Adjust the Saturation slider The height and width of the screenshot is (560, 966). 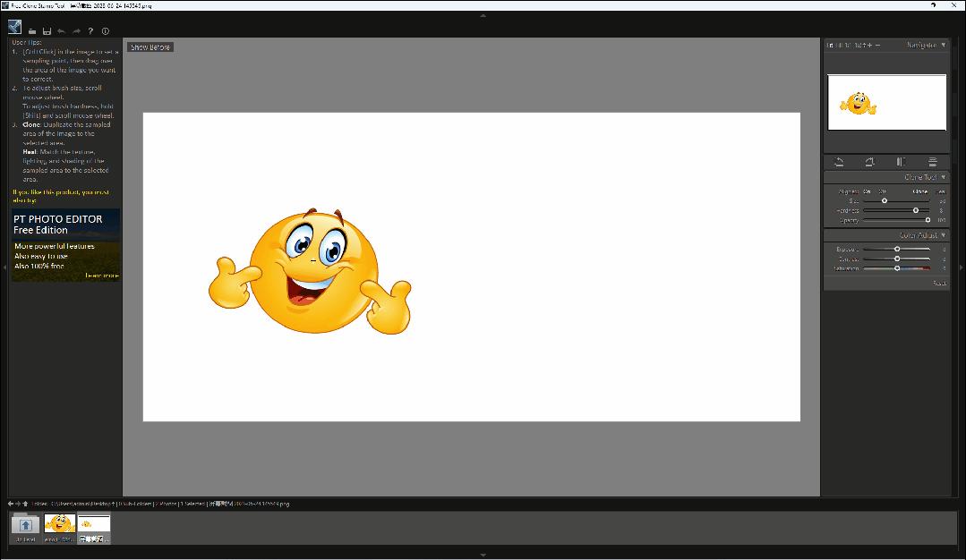click(x=897, y=268)
